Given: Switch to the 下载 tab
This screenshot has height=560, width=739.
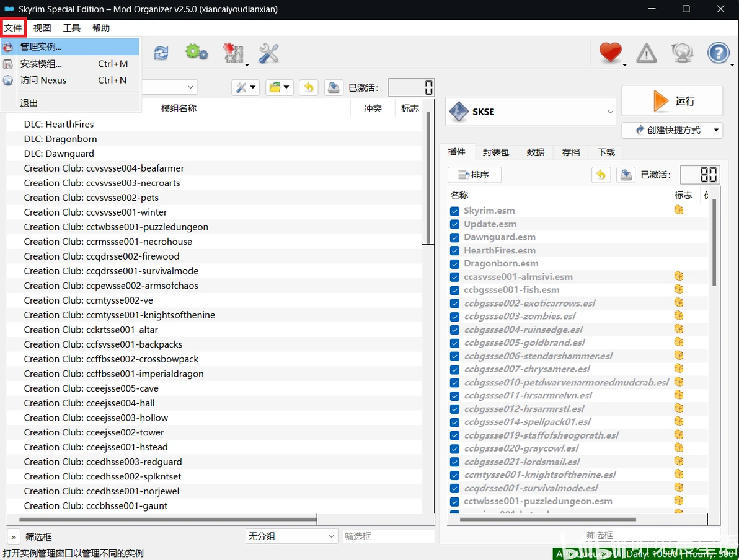Looking at the screenshot, I should [x=606, y=152].
